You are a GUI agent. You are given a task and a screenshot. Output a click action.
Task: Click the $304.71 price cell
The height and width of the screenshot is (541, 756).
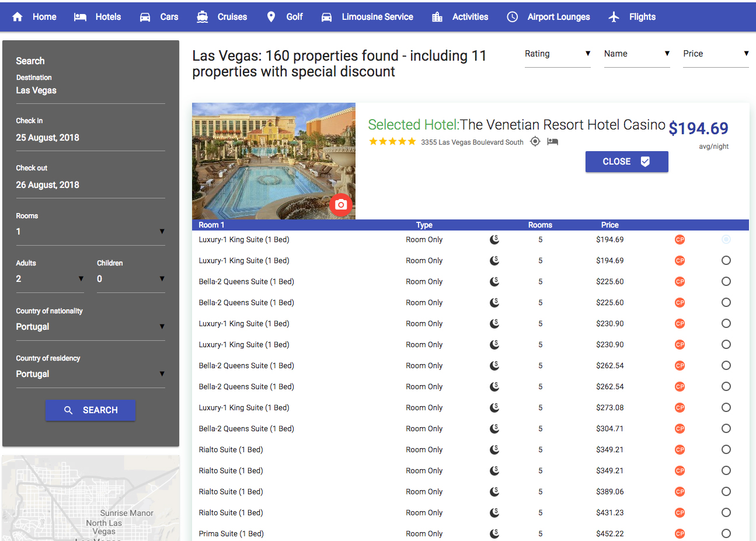[610, 428]
